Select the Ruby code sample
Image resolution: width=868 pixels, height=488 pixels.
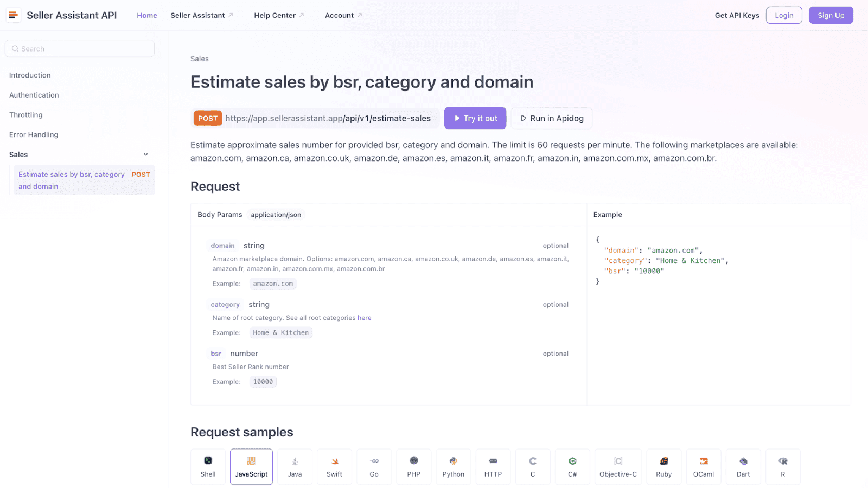663,466
